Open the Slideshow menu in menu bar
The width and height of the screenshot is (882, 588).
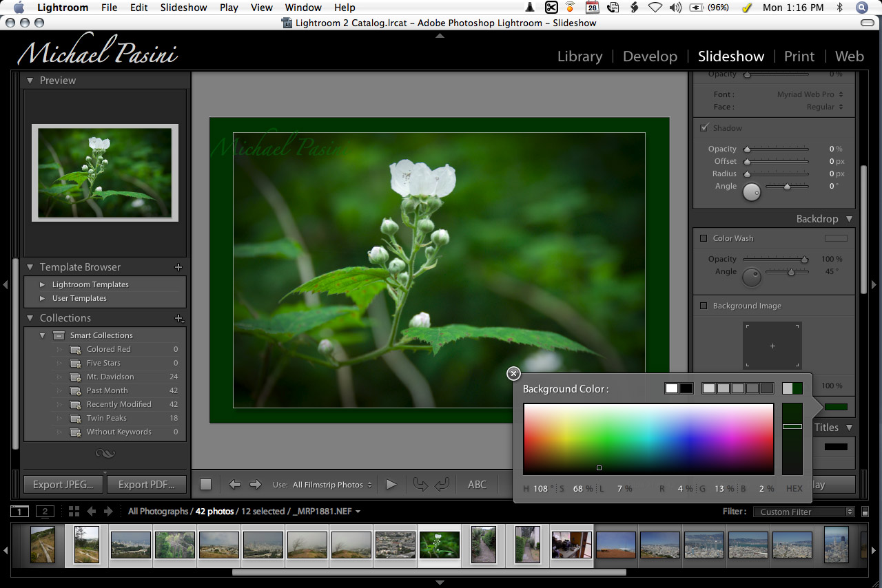(x=183, y=8)
